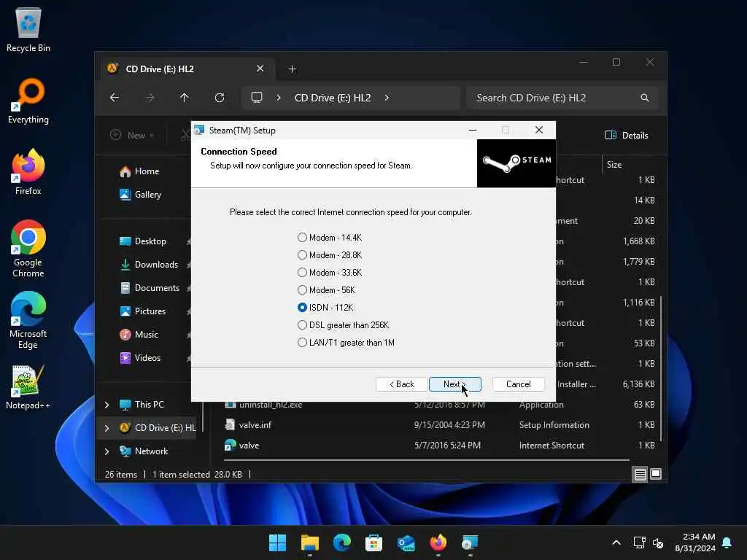Expand Network tree node
Image resolution: width=747 pixels, height=560 pixels.
(x=107, y=451)
